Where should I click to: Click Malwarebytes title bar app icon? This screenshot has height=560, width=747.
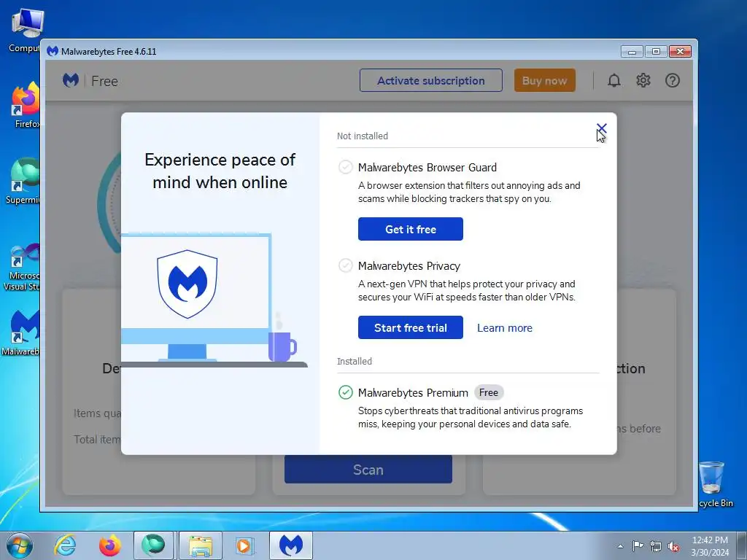[x=53, y=51]
